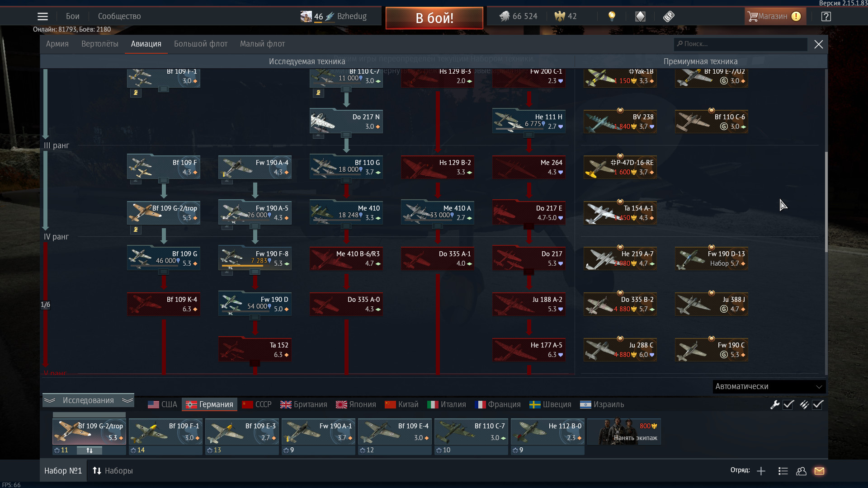The width and height of the screenshot is (868, 488).
Task: Select the premium He 219 A-7 card
Action: point(620,258)
